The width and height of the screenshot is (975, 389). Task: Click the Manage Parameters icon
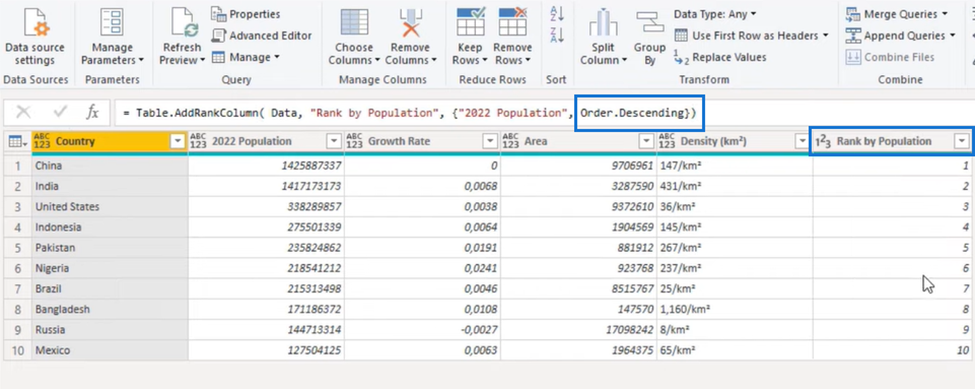pos(112,21)
